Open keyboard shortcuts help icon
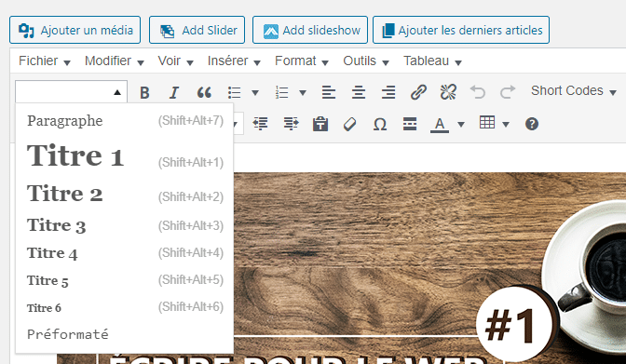The width and height of the screenshot is (626, 364). coord(532,124)
